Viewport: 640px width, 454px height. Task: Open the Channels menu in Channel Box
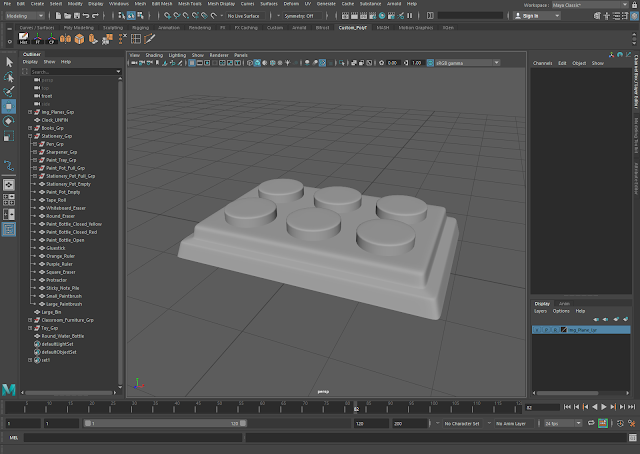542,63
